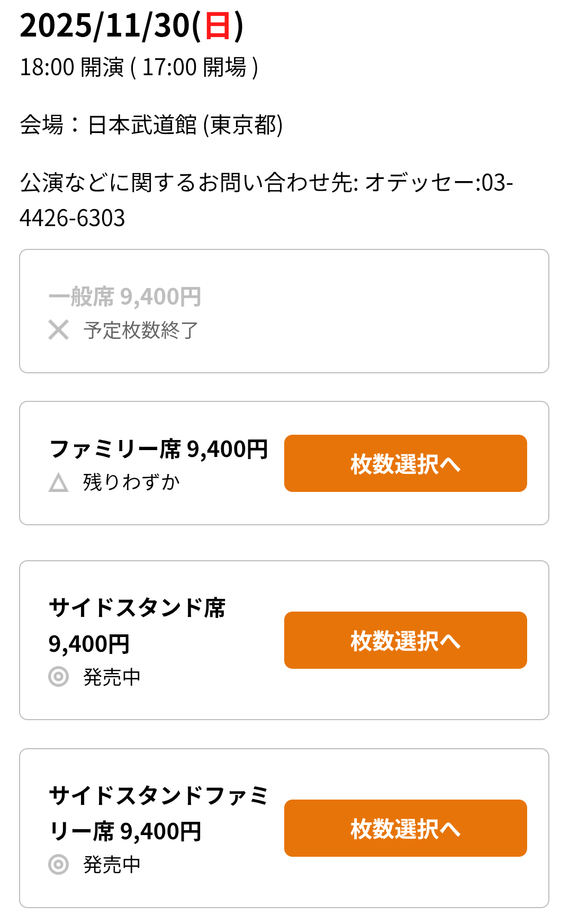Click the 2025/11/30 date heading
Viewport: 570px width, 924px height.
tap(131, 25)
